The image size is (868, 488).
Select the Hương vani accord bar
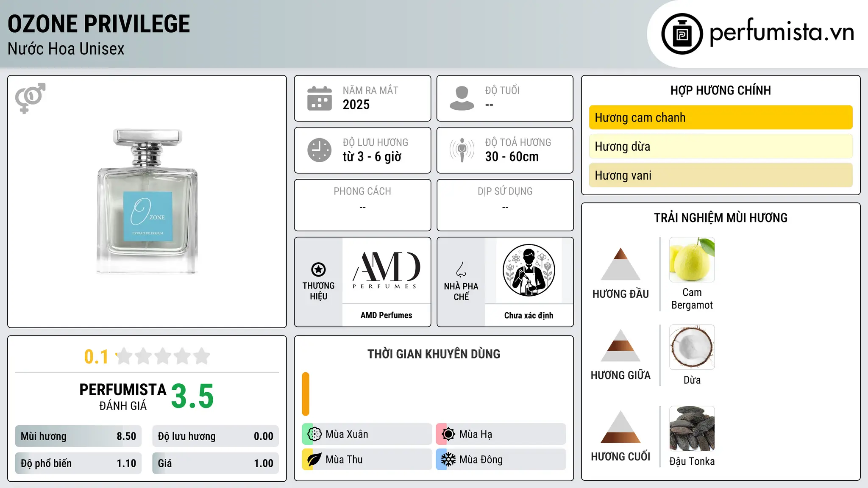[x=721, y=175]
